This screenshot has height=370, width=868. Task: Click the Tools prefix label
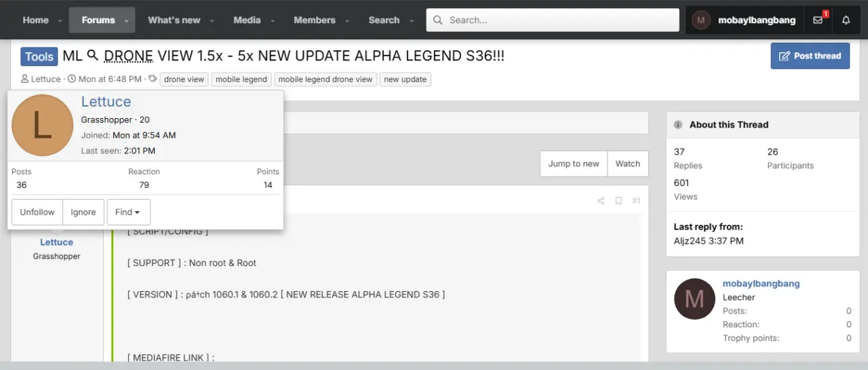pos(39,56)
